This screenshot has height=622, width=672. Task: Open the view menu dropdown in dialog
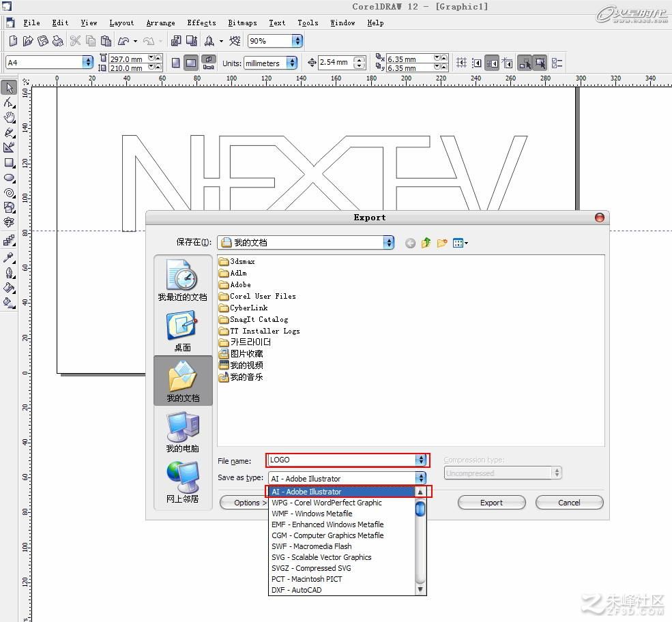(461, 243)
